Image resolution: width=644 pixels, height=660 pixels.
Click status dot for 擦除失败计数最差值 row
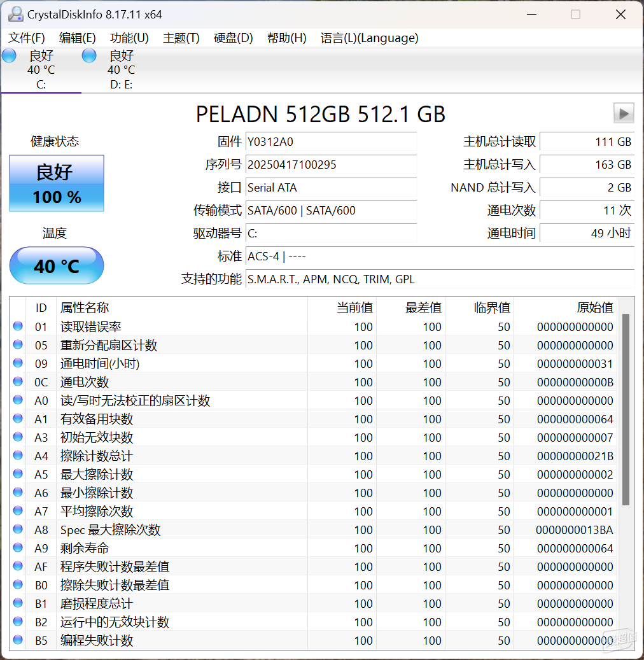pyautogui.click(x=18, y=585)
